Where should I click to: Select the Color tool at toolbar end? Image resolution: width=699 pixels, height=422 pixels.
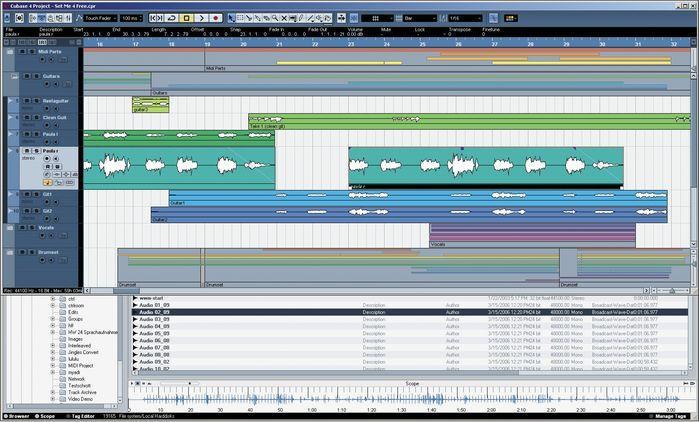point(328,18)
